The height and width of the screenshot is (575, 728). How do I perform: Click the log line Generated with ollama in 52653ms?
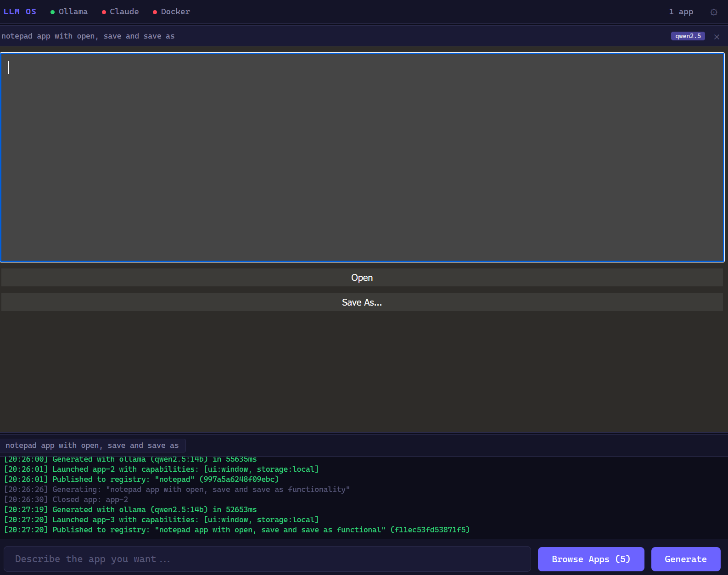point(130,509)
